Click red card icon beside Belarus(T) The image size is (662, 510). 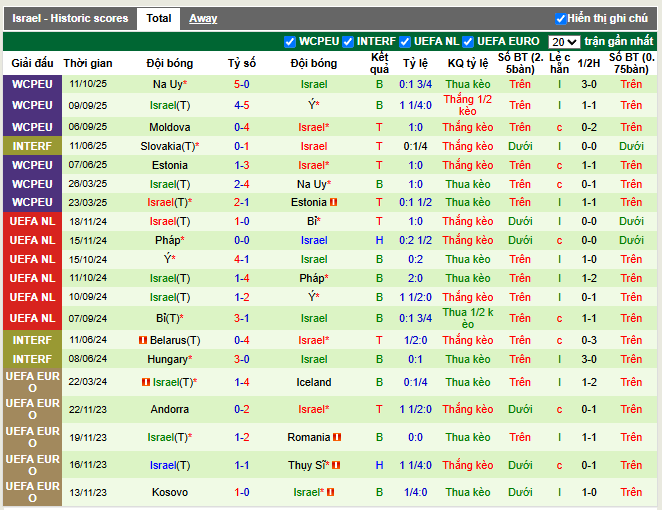tap(143, 341)
